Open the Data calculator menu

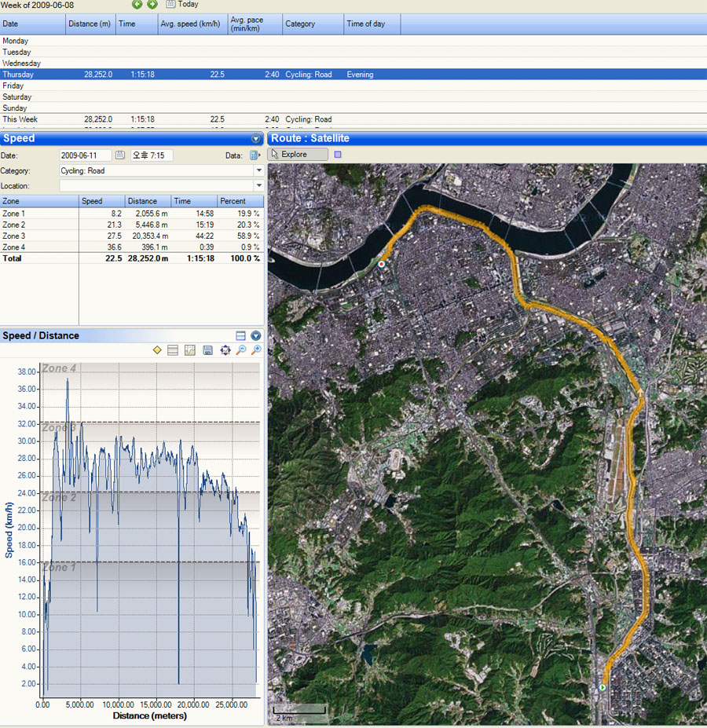255,155
